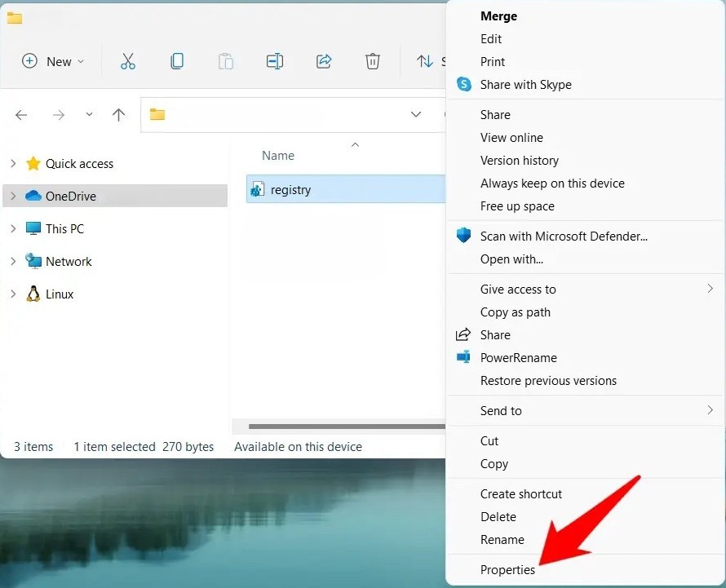Open the New item dropdown button
Image resolution: width=726 pixels, height=588 pixels.
[x=53, y=61]
